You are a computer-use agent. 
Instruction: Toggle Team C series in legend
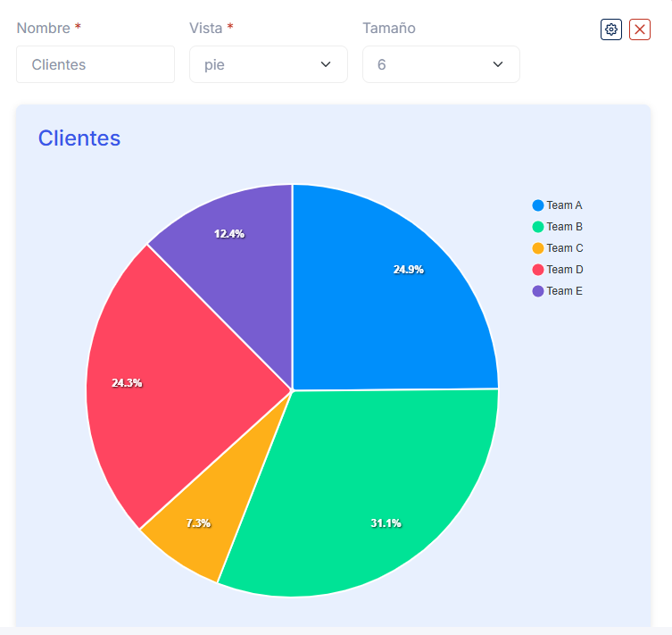(564, 248)
